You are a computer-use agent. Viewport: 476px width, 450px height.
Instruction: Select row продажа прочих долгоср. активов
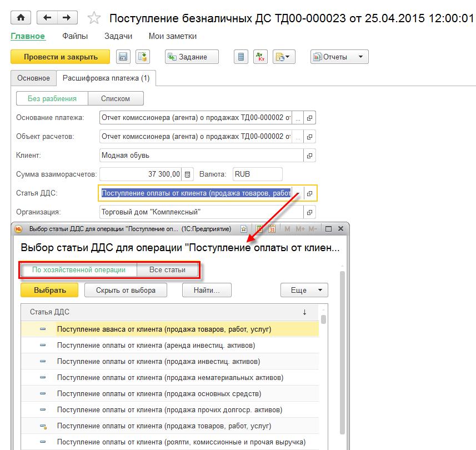click(x=170, y=409)
